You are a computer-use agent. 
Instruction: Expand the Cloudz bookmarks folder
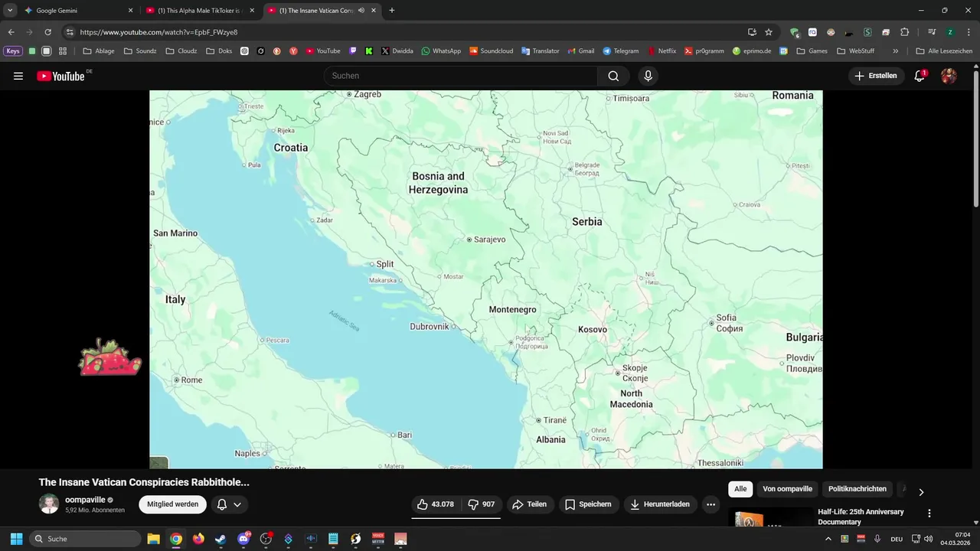tap(181, 51)
